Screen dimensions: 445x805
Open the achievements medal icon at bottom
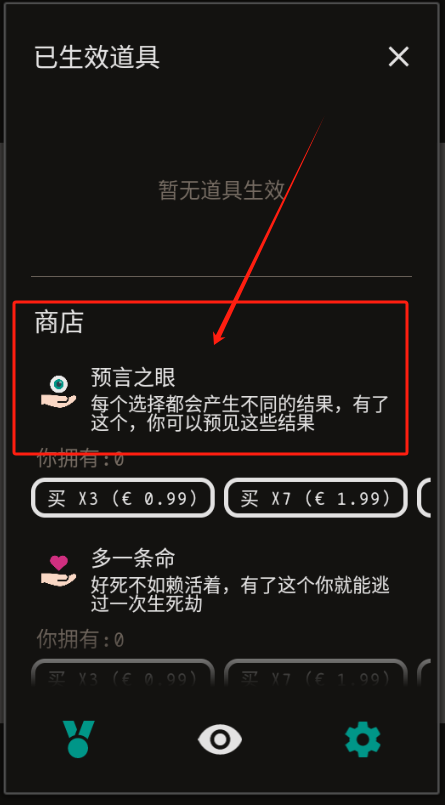(x=79, y=739)
